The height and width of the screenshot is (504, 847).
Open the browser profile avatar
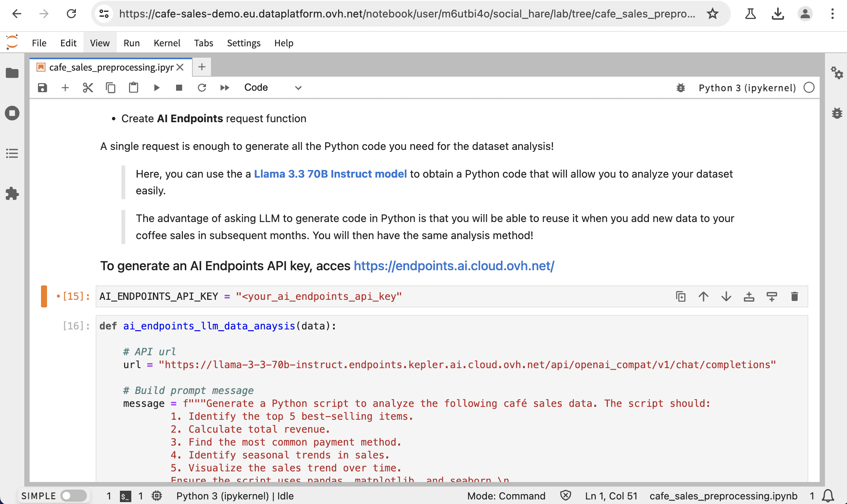point(805,14)
